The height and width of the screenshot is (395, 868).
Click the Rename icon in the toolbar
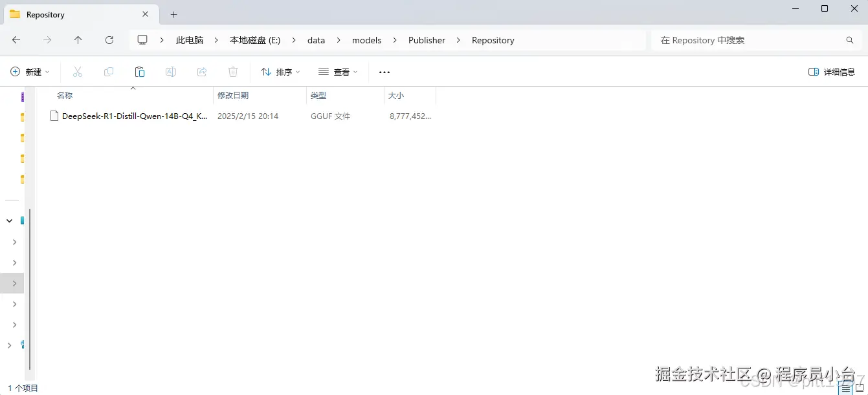(x=170, y=72)
